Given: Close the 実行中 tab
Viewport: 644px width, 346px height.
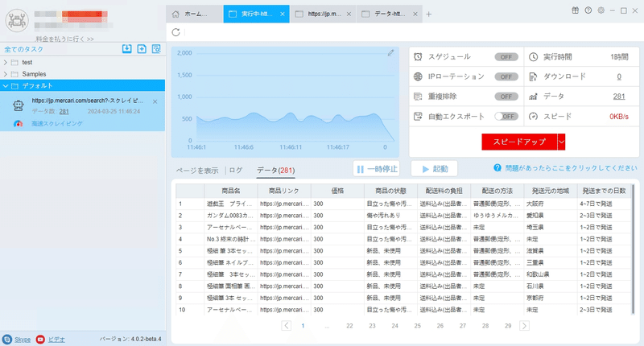Looking at the screenshot, I should pos(283,14).
